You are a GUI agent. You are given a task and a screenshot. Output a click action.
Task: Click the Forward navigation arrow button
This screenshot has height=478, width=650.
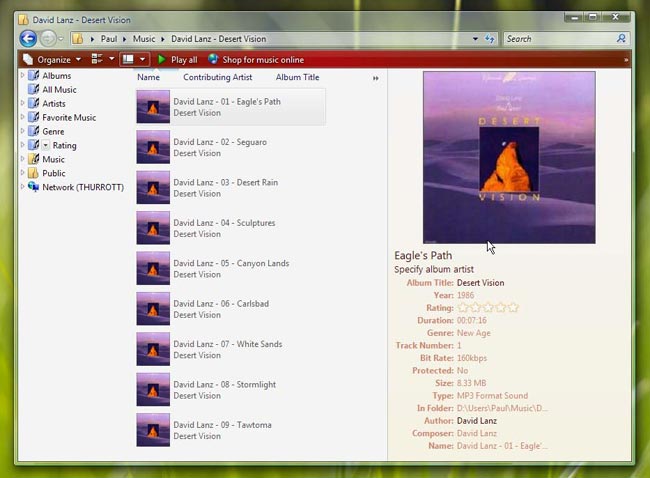(x=49, y=39)
